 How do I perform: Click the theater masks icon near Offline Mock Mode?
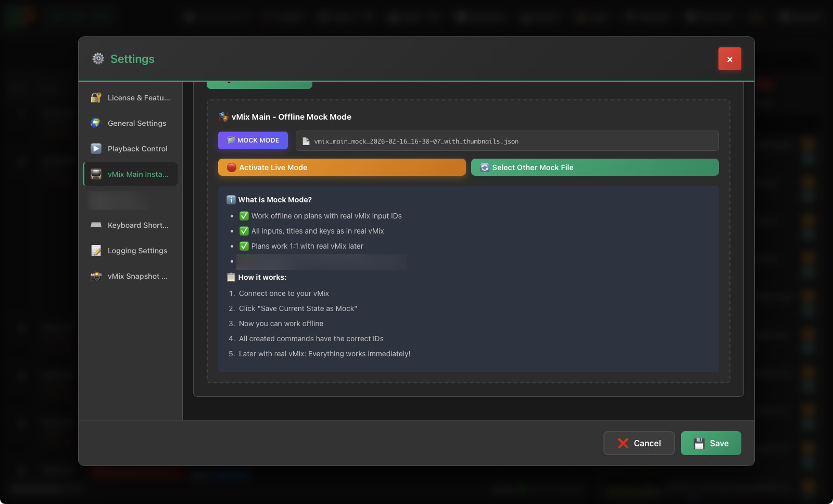(x=225, y=117)
